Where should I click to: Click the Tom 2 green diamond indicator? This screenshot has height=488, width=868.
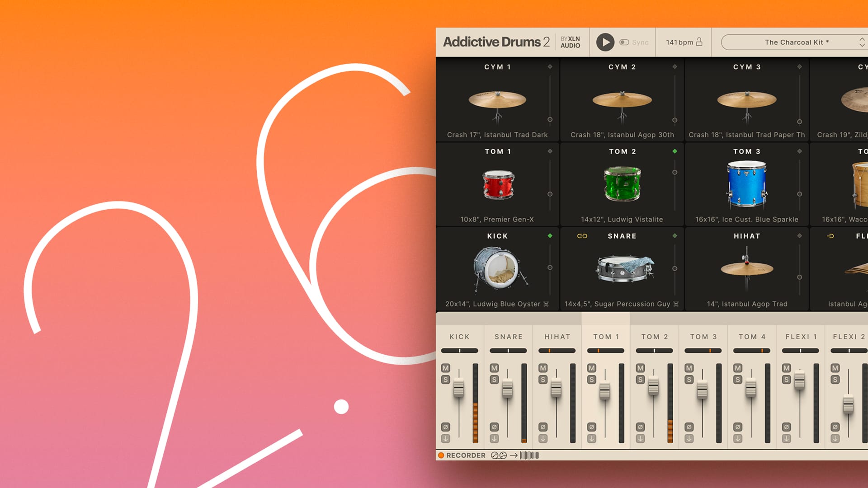(x=675, y=151)
